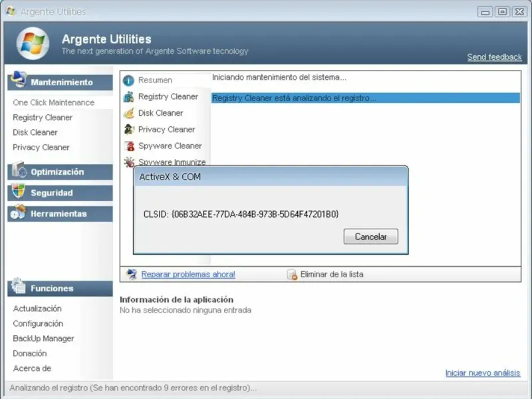Click the Argente Utilities title bar icon
Image resolution: width=532 pixels, height=399 pixels.
click(x=11, y=11)
